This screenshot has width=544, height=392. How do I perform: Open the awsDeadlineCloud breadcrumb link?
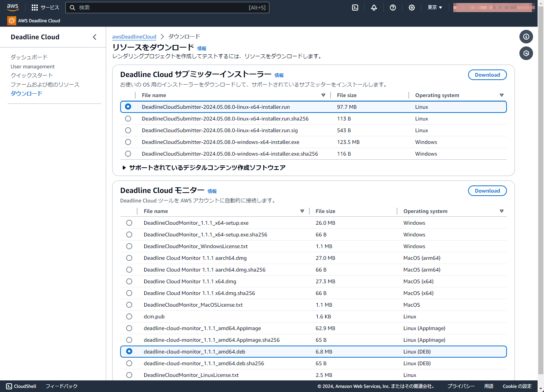pos(134,36)
